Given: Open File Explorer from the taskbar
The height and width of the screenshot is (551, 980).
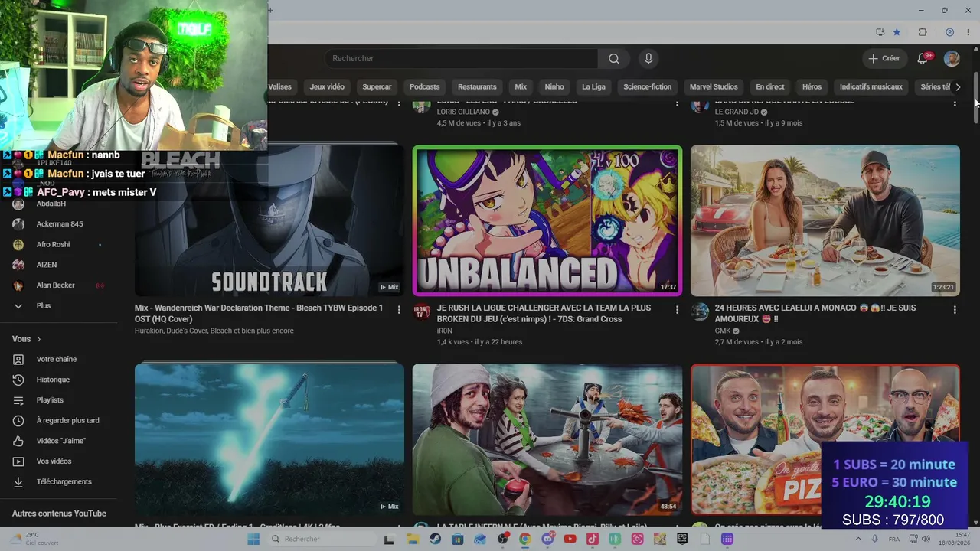Looking at the screenshot, I should point(413,539).
